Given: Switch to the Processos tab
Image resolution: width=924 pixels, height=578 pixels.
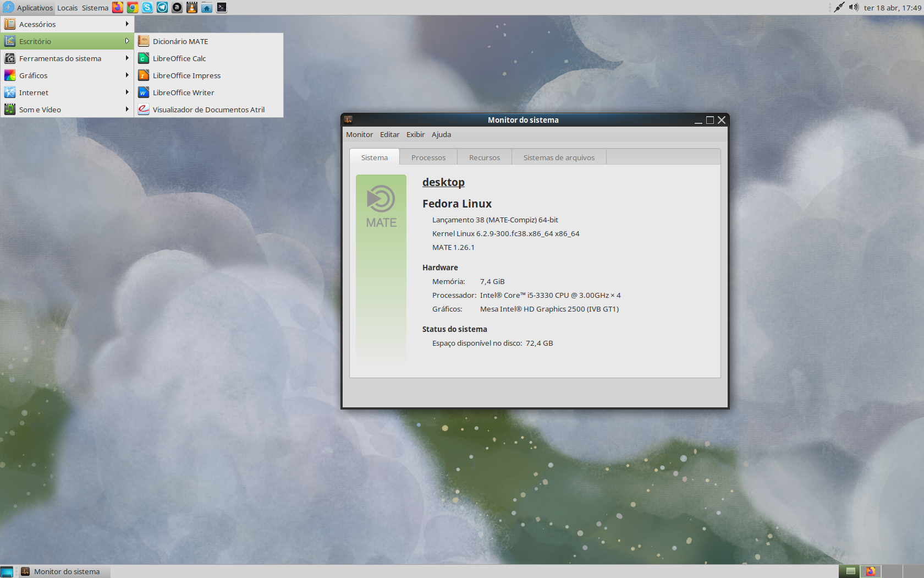Looking at the screenshot, I should click(x=428, y=157).
